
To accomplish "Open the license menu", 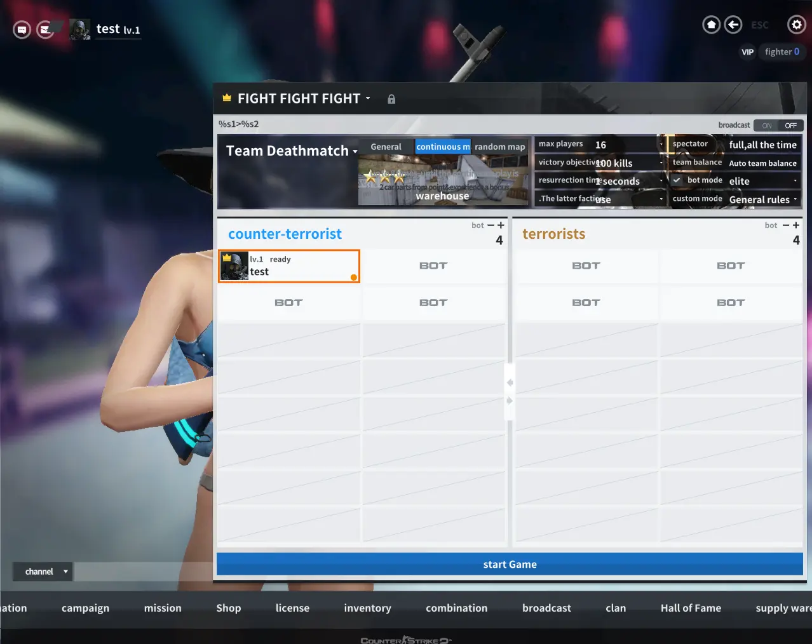I will (x=292, y=608).
